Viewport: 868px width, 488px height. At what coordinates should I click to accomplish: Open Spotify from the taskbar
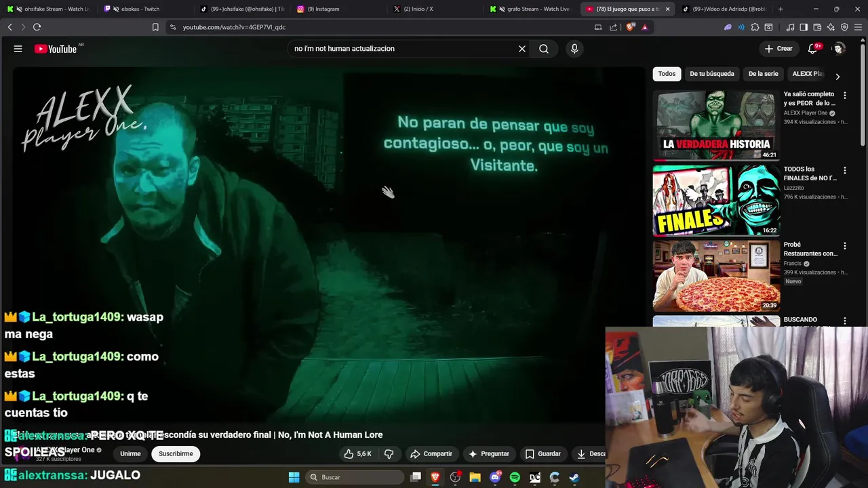click(x=515, y=477)
